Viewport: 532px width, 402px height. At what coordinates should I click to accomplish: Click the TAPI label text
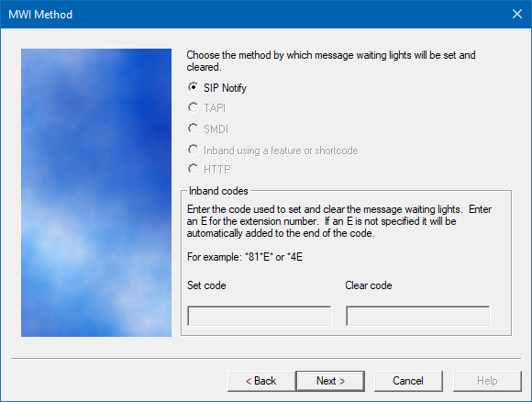pos(215,108)
